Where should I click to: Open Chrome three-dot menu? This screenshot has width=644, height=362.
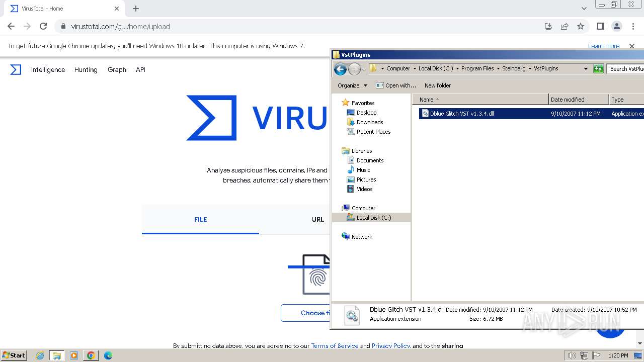point(632,26)
